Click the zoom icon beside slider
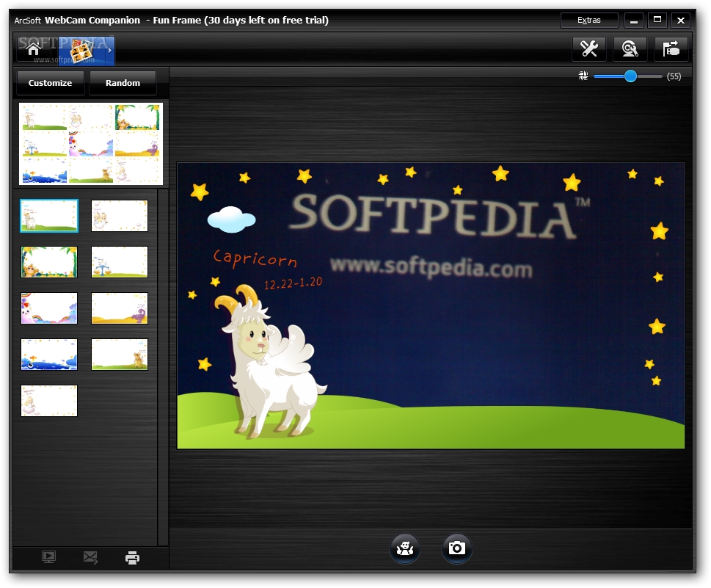 point(583,76)
